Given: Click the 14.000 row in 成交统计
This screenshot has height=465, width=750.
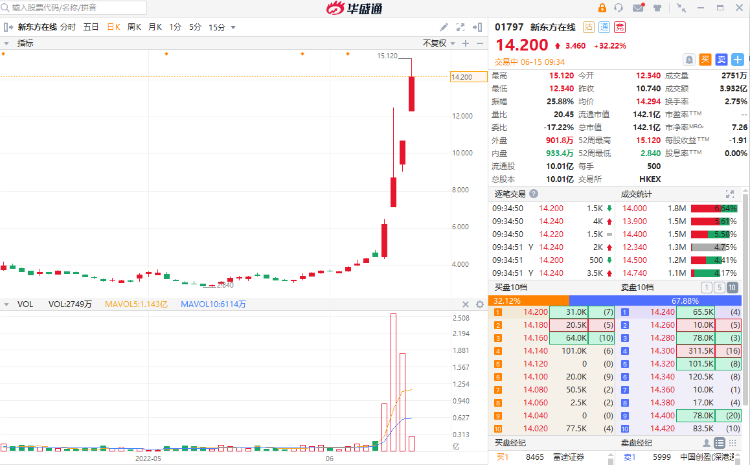Looking at the screenshot, I should click(x=680, y=208).
